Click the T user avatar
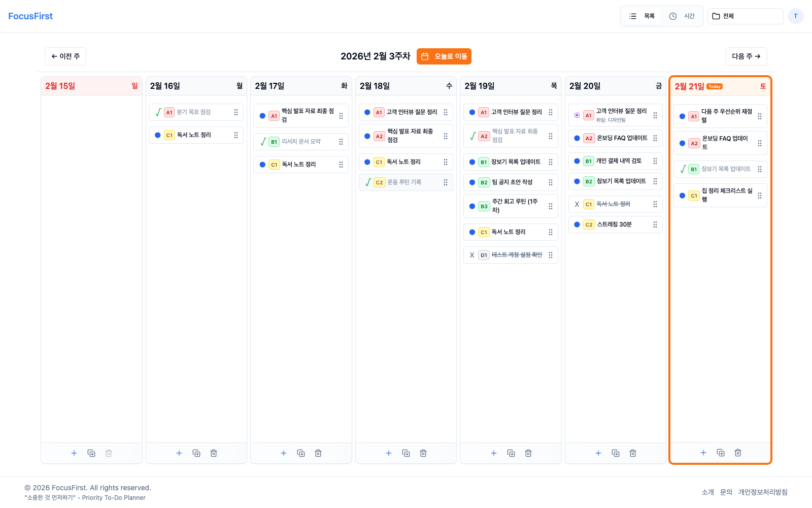This screenshot has width=812, height=508. [795, 16]
